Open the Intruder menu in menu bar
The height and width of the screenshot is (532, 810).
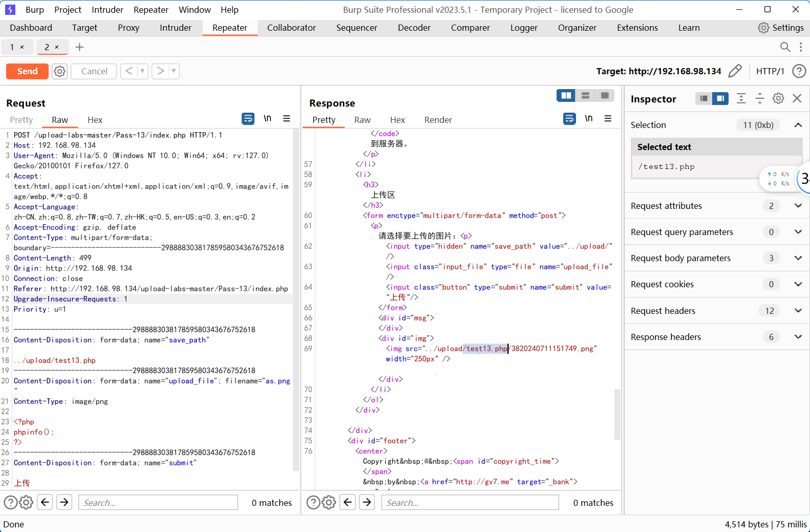108,10
